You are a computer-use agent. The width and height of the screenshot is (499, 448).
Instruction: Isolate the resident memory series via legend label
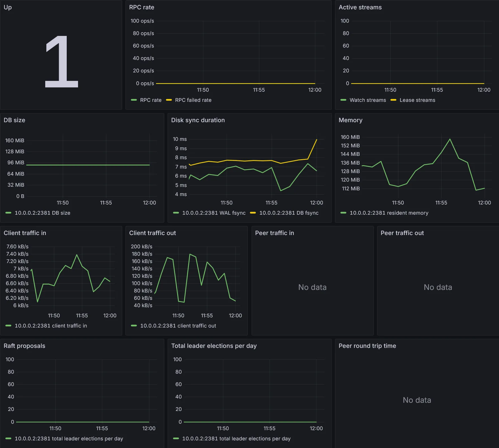pyautogui.click(x=389, y=213)
